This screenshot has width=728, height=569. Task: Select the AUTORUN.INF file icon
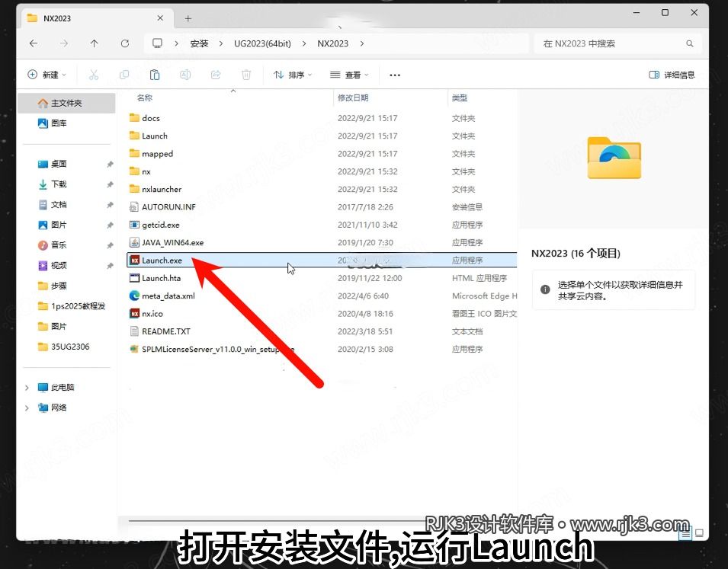coord(134,207)
